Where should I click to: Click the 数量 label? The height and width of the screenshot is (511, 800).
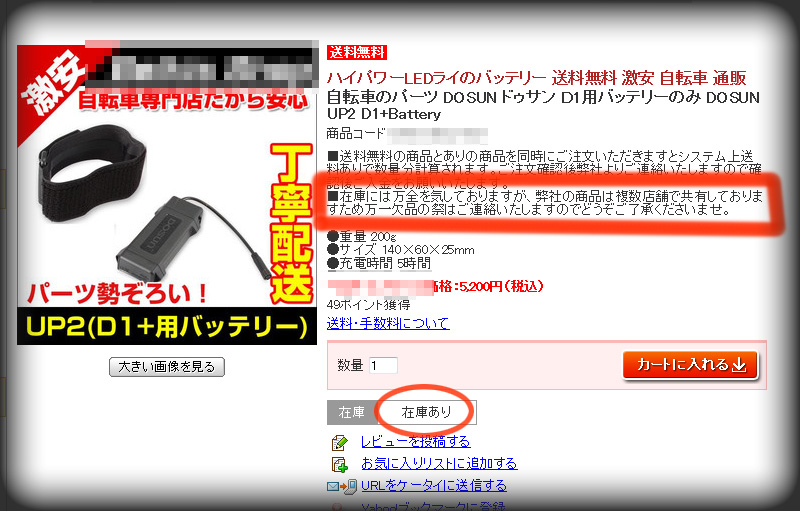(x=350, y=365)
